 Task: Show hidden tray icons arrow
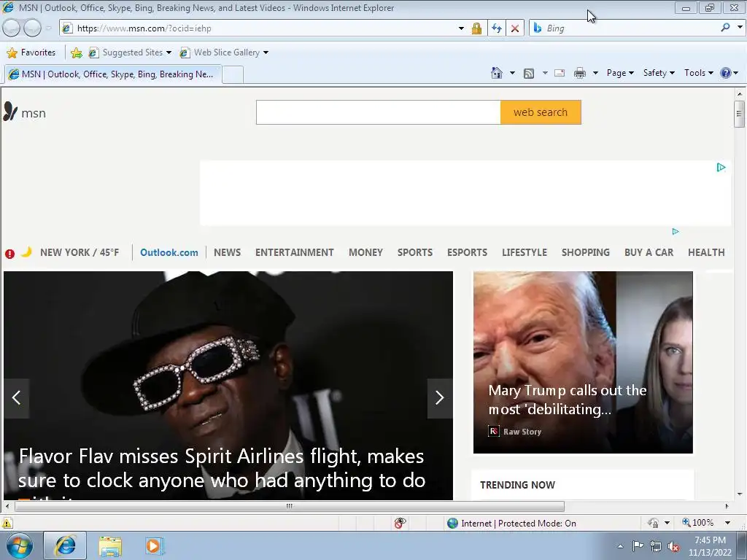[x=620, y=546]
